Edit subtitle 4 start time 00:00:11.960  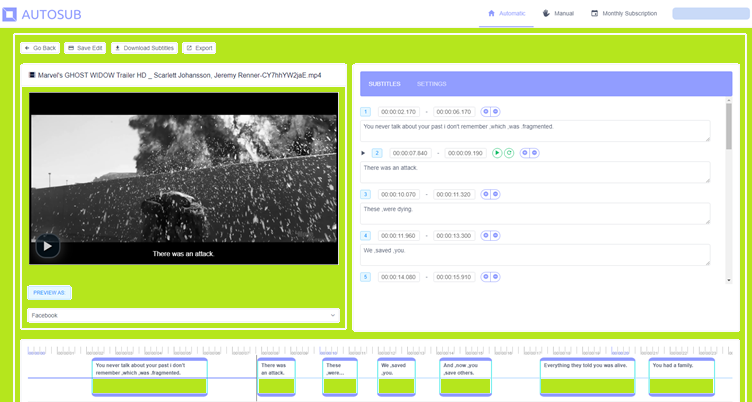(x=399, y=236)
